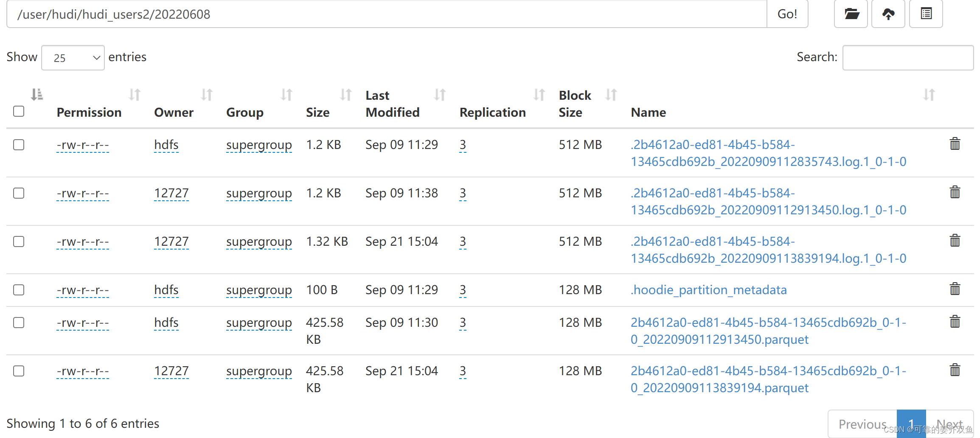
Task: Click permission of .hoodie_partition_metadata row
Action: (83, 290)
